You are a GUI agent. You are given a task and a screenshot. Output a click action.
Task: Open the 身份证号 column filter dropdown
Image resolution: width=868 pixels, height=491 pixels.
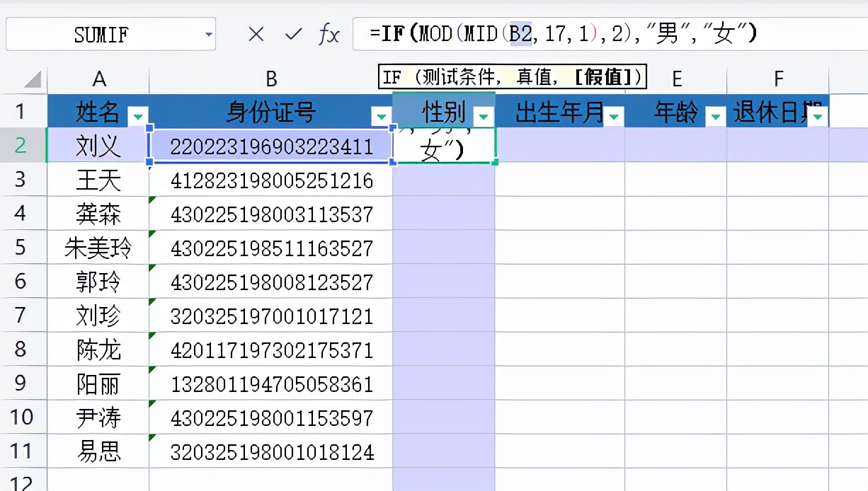point(382,116)
